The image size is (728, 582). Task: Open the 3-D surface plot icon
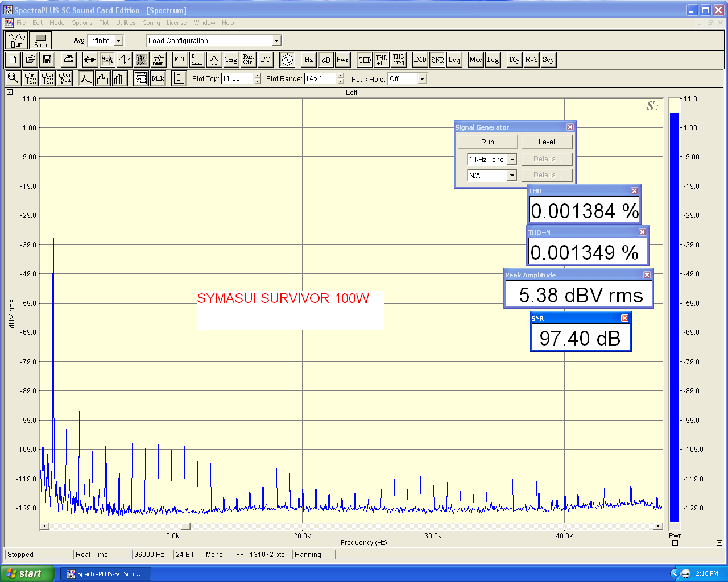coord(158,60)
